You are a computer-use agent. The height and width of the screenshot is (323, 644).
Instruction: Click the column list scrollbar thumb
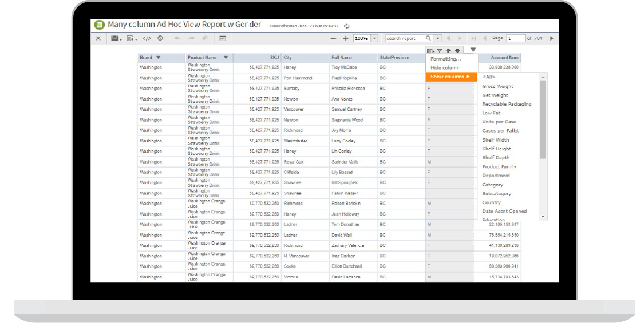click(x=543, y=119)
